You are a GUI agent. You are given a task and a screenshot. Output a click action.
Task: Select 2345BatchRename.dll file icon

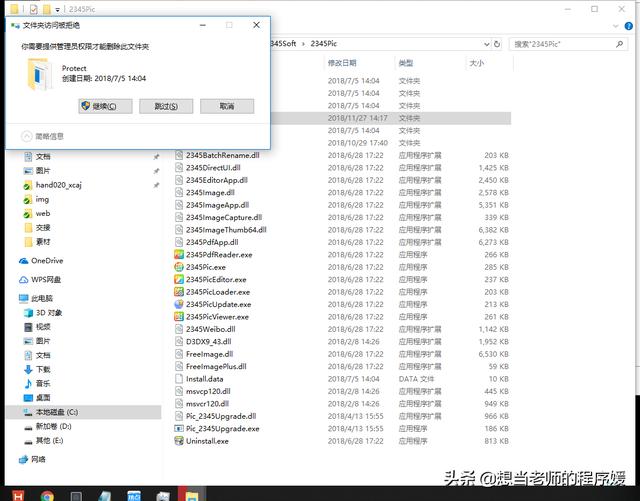coord(179,155)
